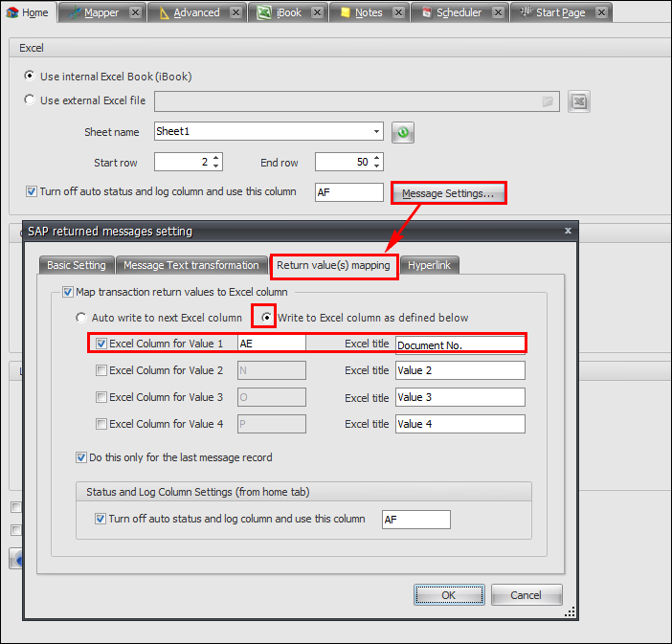Select Use external Excel file option
Screen dimensions: 672x644
[x=31, y=100]
